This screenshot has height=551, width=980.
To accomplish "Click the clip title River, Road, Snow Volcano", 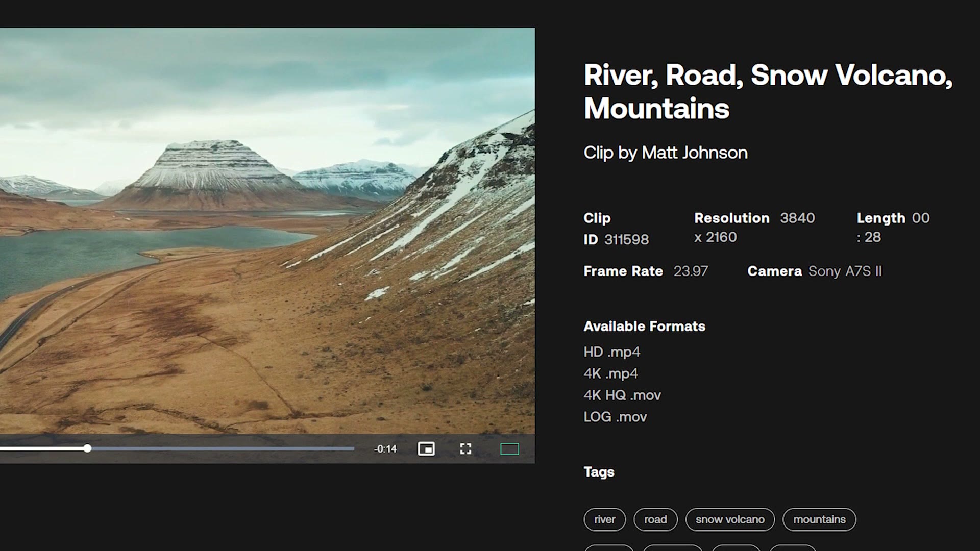I will pos(768,92).
